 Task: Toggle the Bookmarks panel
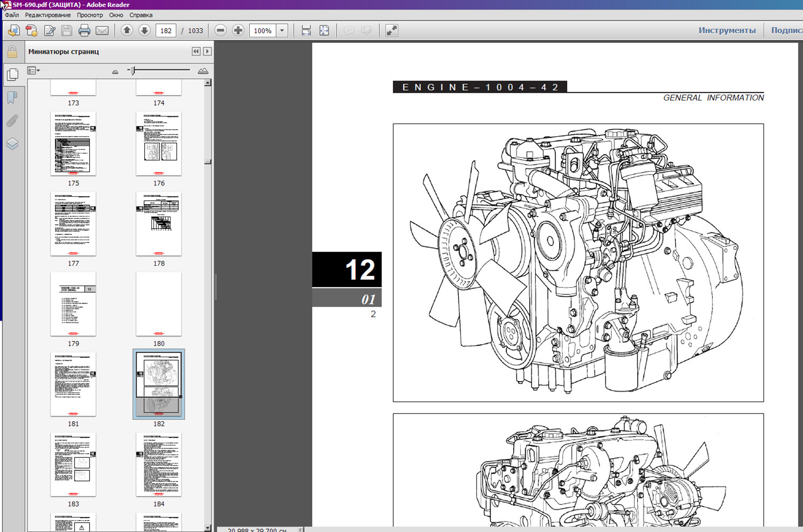[x=12, y=97]
